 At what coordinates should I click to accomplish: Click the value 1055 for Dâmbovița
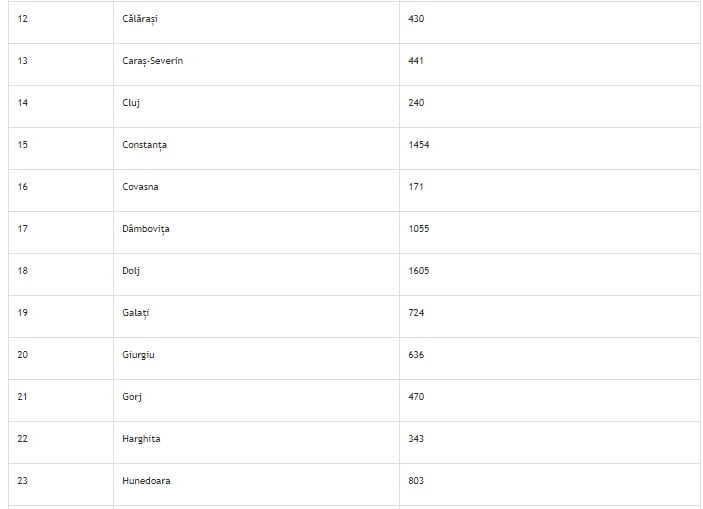coord(419,229)
